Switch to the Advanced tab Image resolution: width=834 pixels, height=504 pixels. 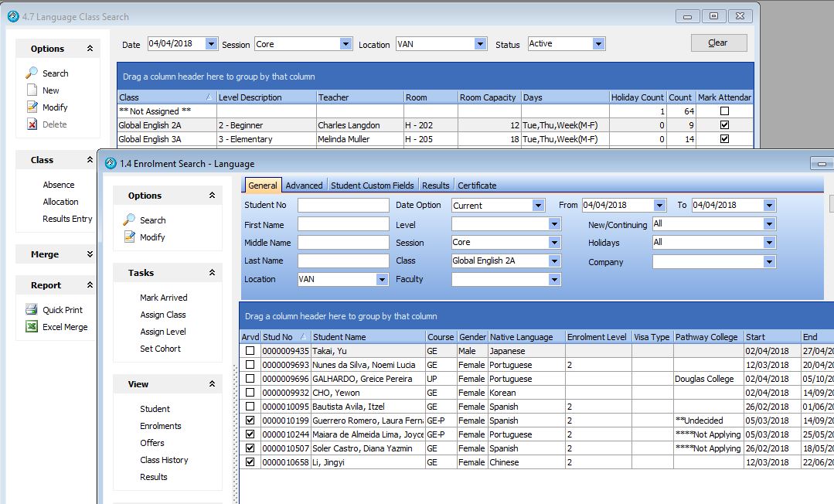pyautogui.click(x=304, y=186)
